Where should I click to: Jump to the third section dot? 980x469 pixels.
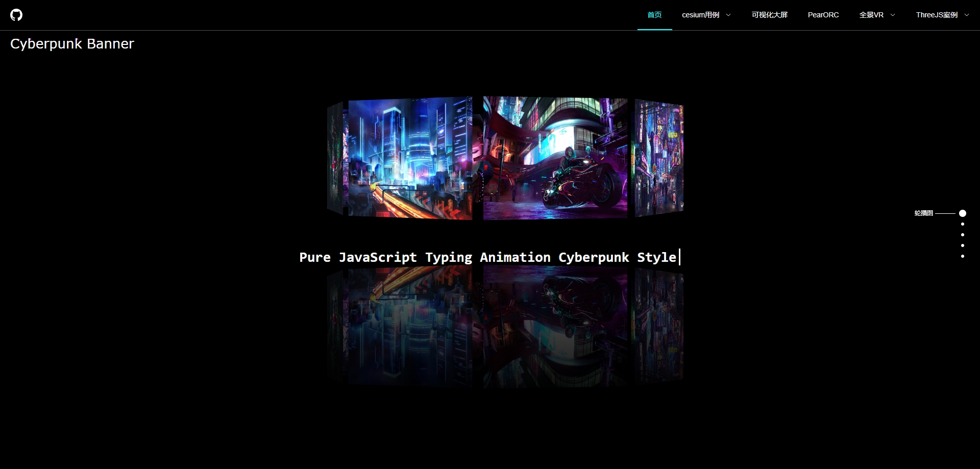(x=963, y=235)
